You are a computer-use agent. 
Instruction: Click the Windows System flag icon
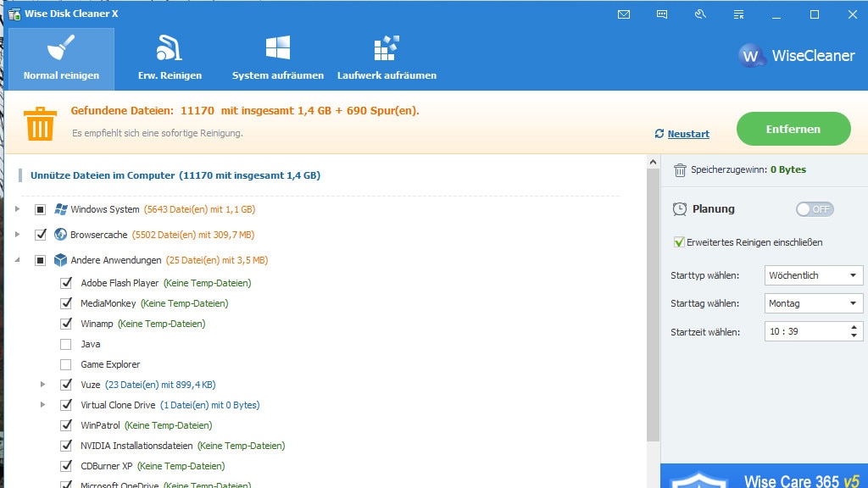[60, 209]
